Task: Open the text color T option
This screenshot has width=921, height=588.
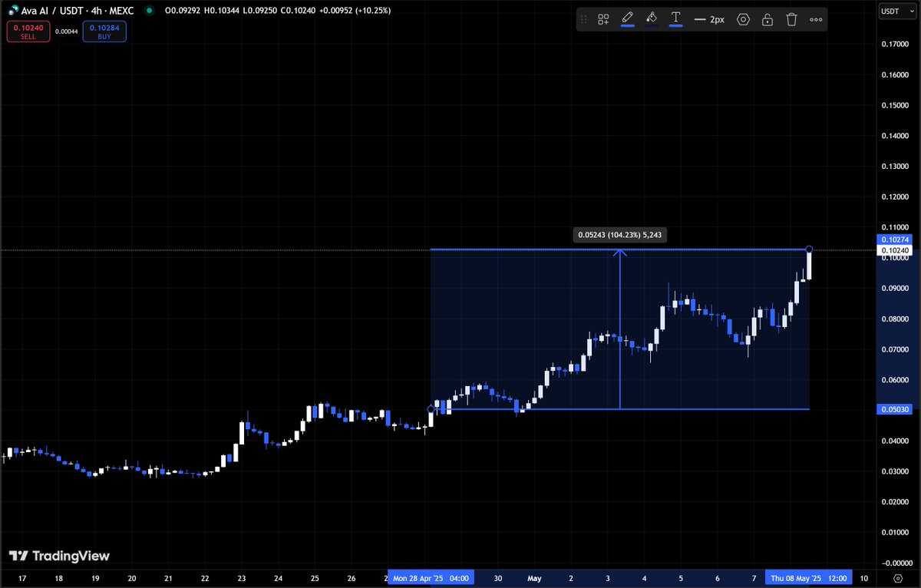Action: click(675, 18)
